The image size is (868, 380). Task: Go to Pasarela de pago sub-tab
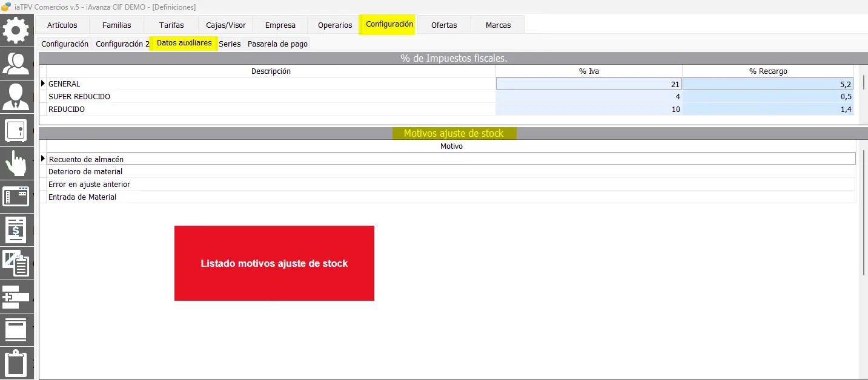click(277, 44)
